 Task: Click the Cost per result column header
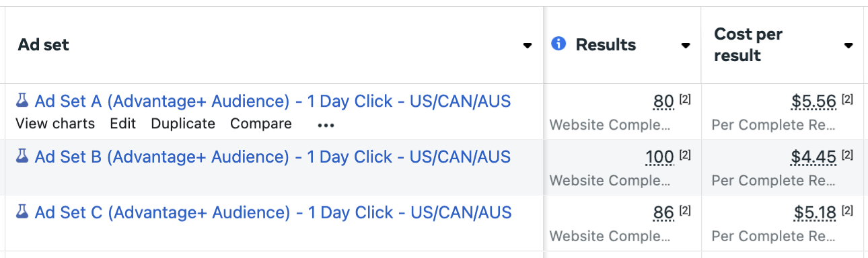(x=748, y=45)
